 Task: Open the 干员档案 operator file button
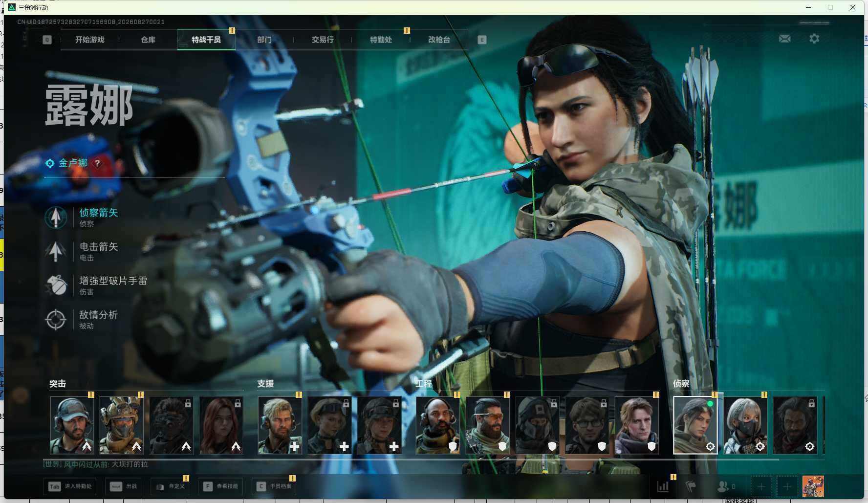[274, 486]
